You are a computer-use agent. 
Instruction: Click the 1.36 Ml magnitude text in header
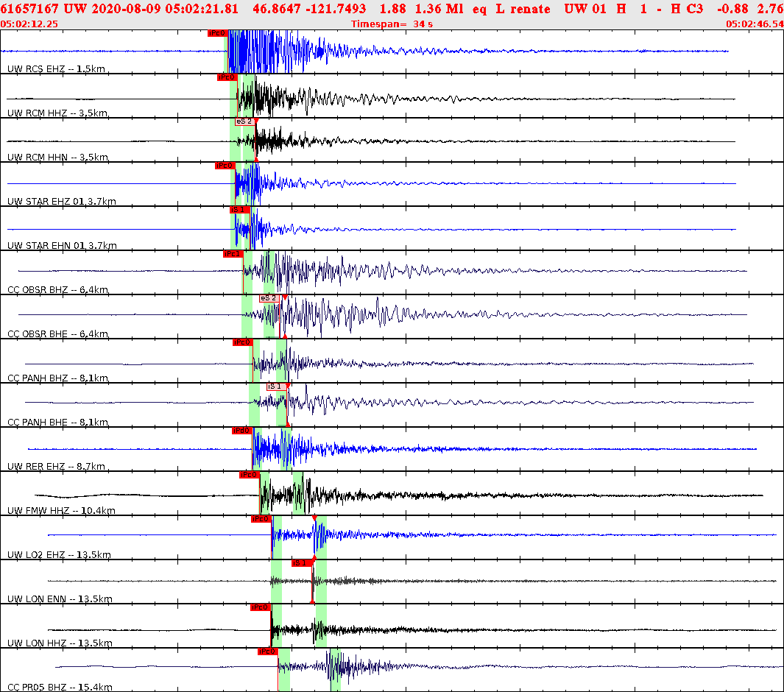coord(431,9)
